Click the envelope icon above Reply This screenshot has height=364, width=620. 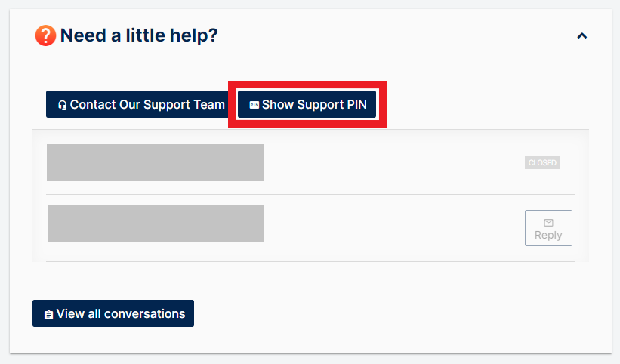point(548,223)
